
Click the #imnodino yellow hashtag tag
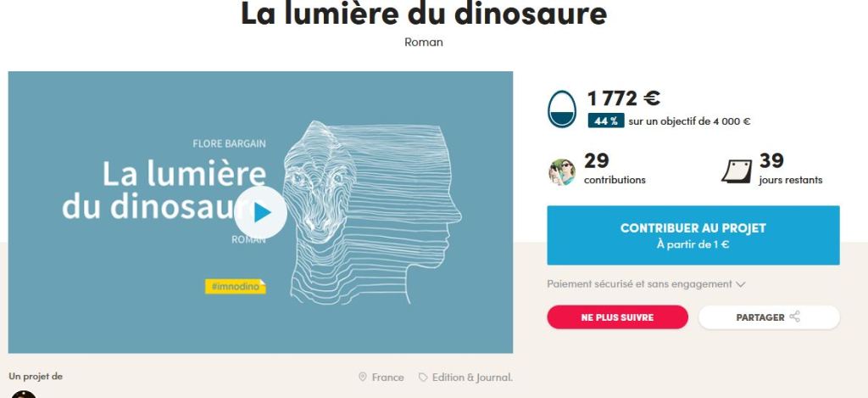click(236, 286)
